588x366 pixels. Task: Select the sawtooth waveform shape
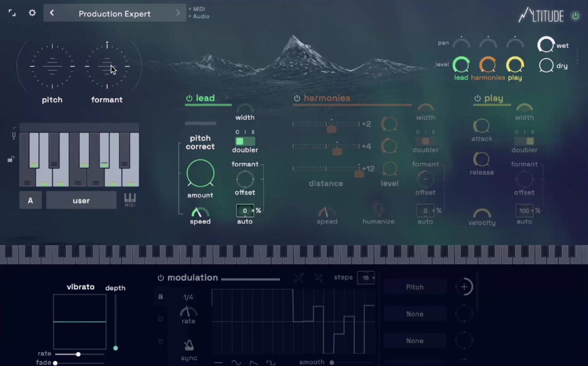(254, 363)
